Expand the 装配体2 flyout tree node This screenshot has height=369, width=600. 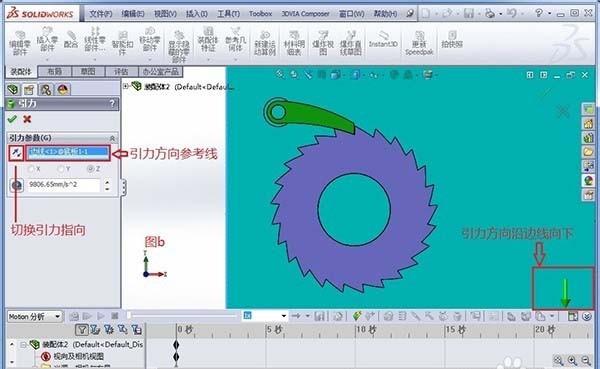[126, 87]
